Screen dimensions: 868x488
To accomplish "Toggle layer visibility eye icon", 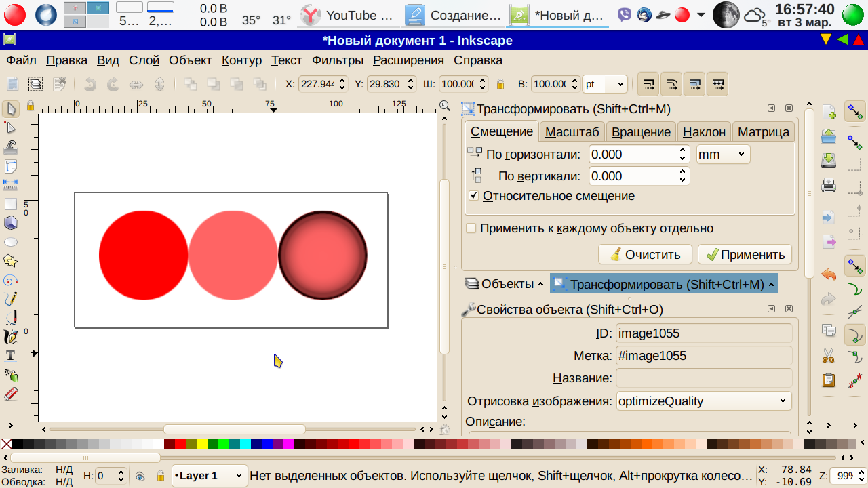I will coord(140,476).
